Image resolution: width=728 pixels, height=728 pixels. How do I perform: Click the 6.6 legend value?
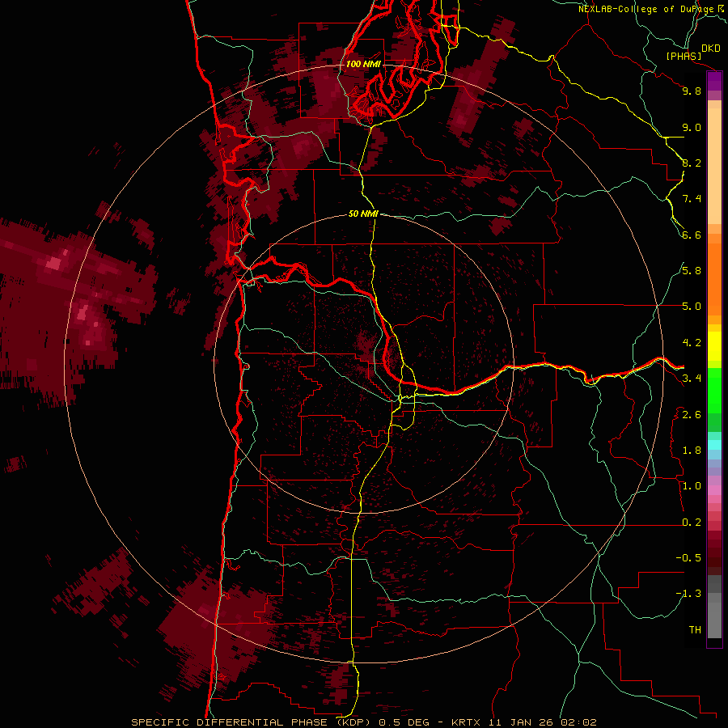coord(692,235)
